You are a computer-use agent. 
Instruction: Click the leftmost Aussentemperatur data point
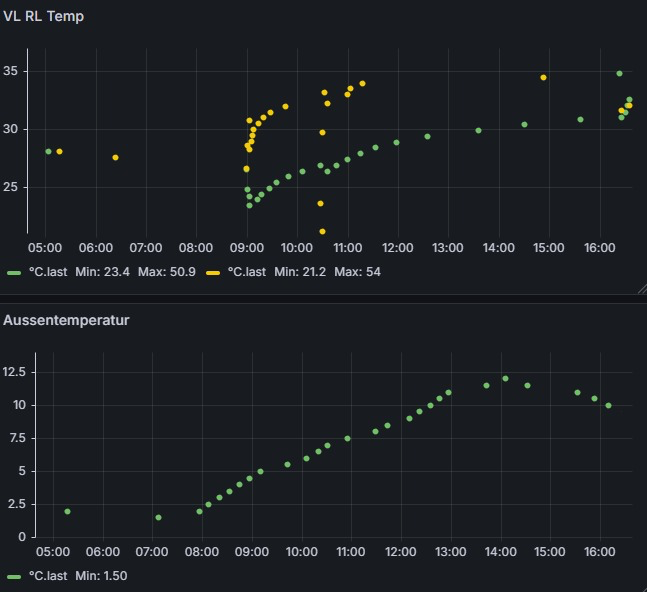pyautogui.click(x=67, y=511)
